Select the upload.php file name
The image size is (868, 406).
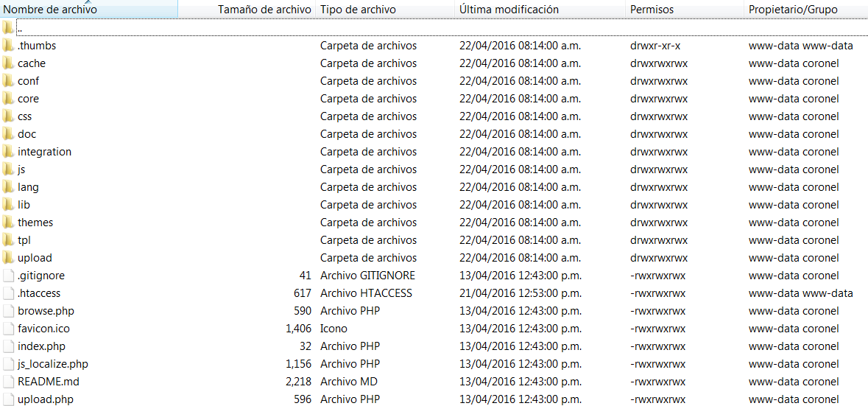pos(46,399)
